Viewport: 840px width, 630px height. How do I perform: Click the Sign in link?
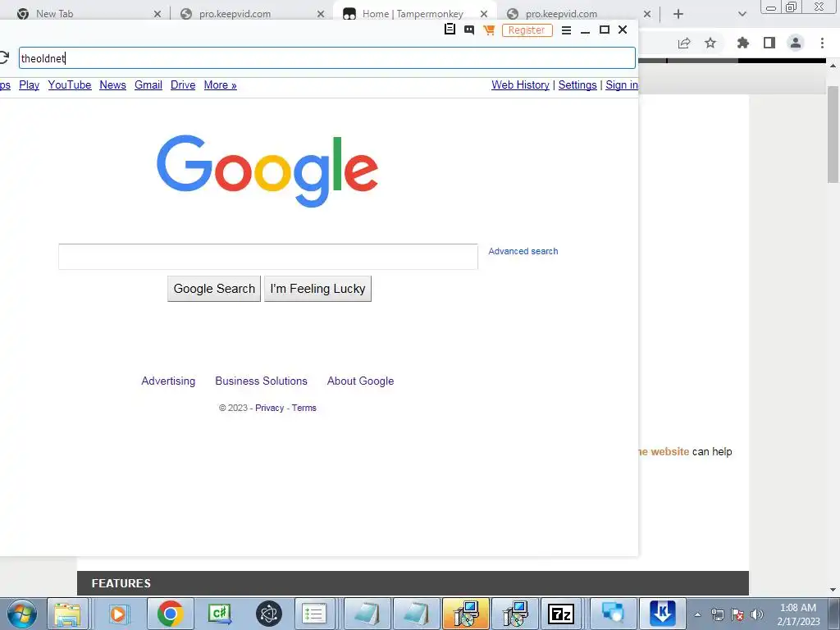coord(622,85)
